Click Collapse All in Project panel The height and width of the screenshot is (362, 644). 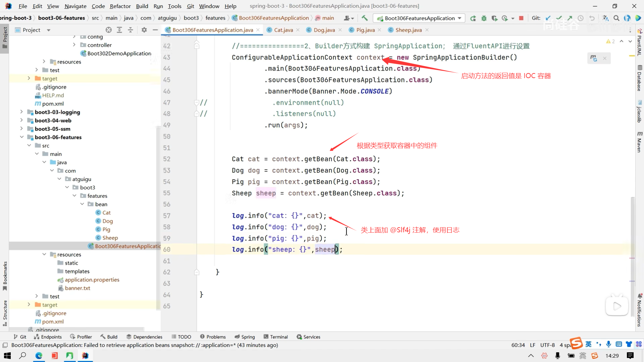pos(130,30)
